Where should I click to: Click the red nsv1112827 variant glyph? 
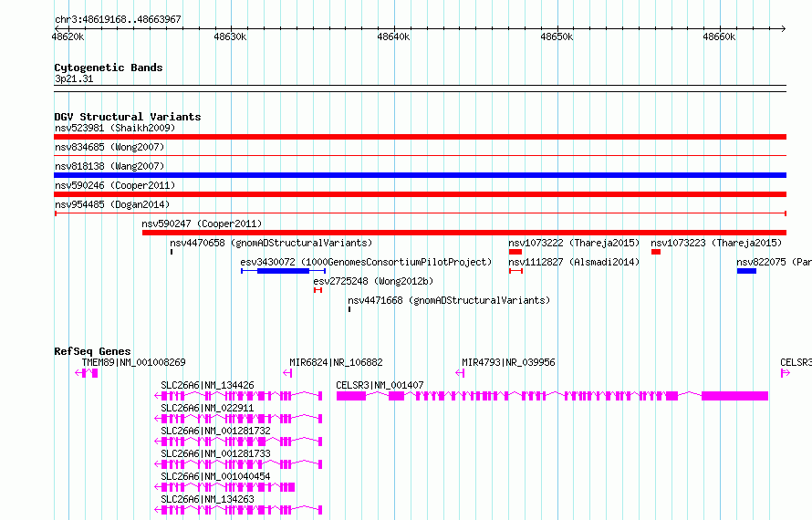515,271
